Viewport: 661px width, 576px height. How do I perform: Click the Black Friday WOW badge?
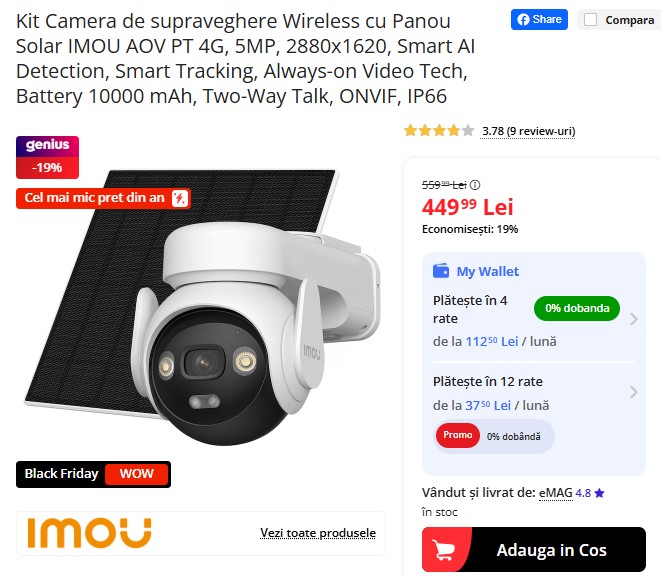coord(94,474)
